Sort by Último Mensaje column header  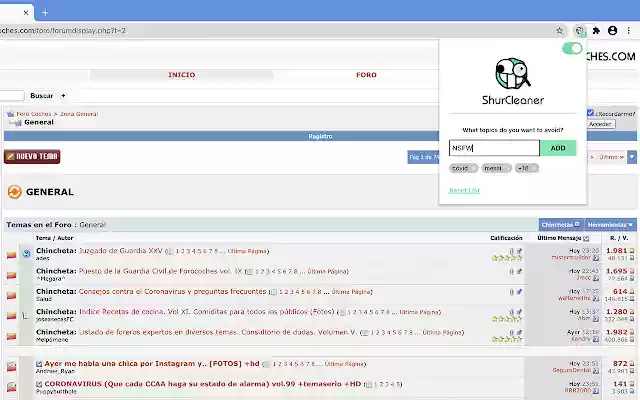[559, 238]
